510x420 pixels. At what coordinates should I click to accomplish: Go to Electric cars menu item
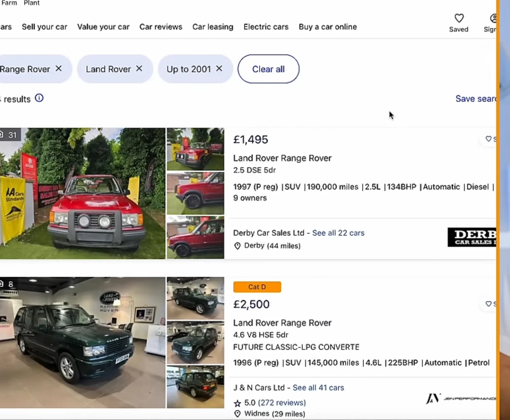[266, 27]
